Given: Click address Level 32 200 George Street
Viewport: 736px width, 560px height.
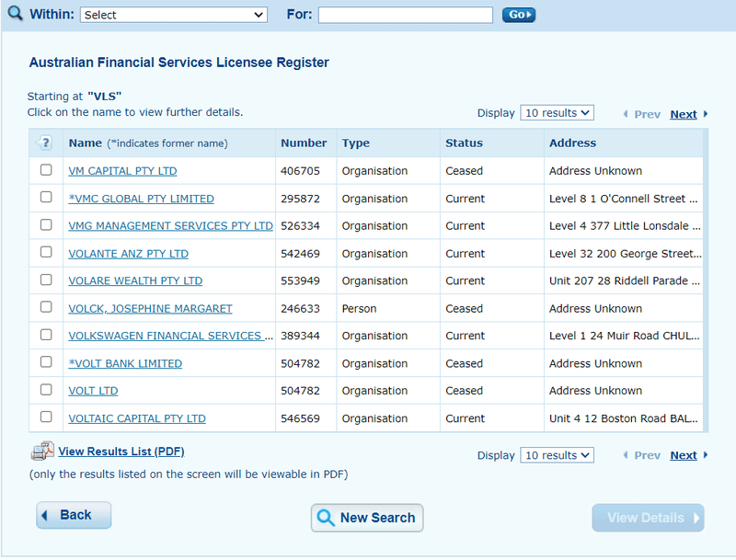Looking at the screenshot, I should click(626, 254).
